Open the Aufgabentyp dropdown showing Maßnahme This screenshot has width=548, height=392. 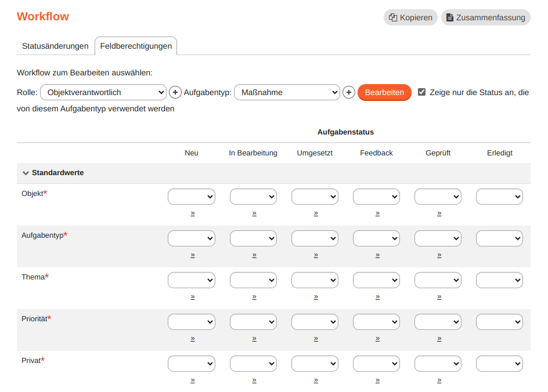tap(287, 92)
